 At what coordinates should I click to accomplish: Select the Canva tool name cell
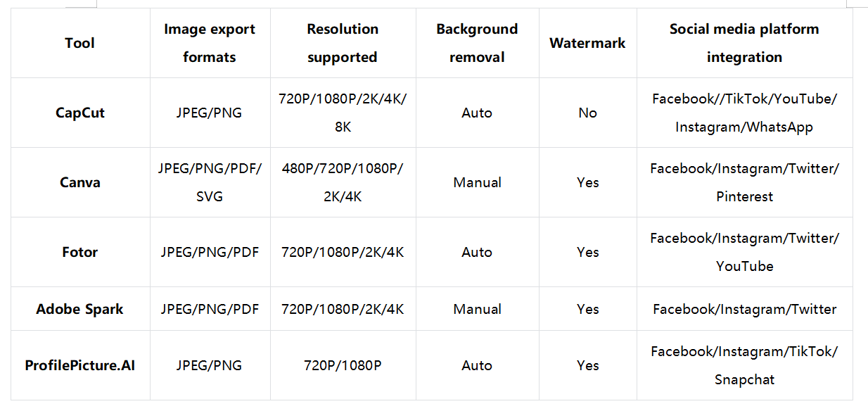[x=79, y=182]
